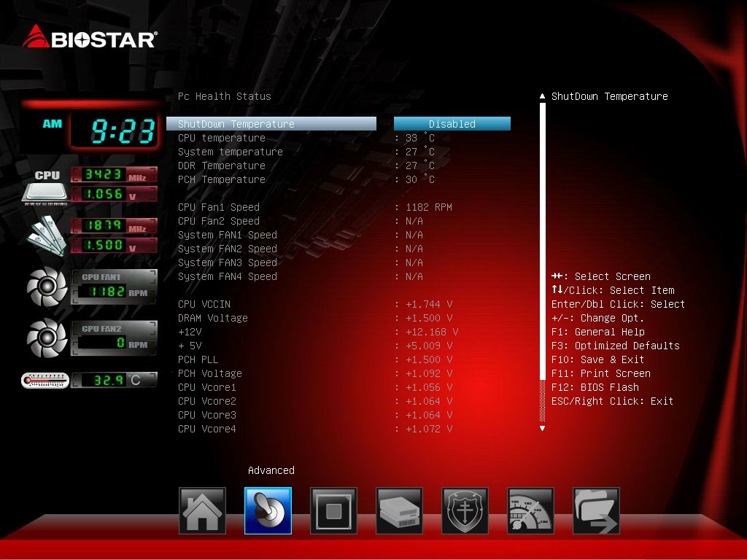This screenshot has width=747, height=560.
Task: Open the Save & Exit folder icon
Action: (x=596, y=511)
